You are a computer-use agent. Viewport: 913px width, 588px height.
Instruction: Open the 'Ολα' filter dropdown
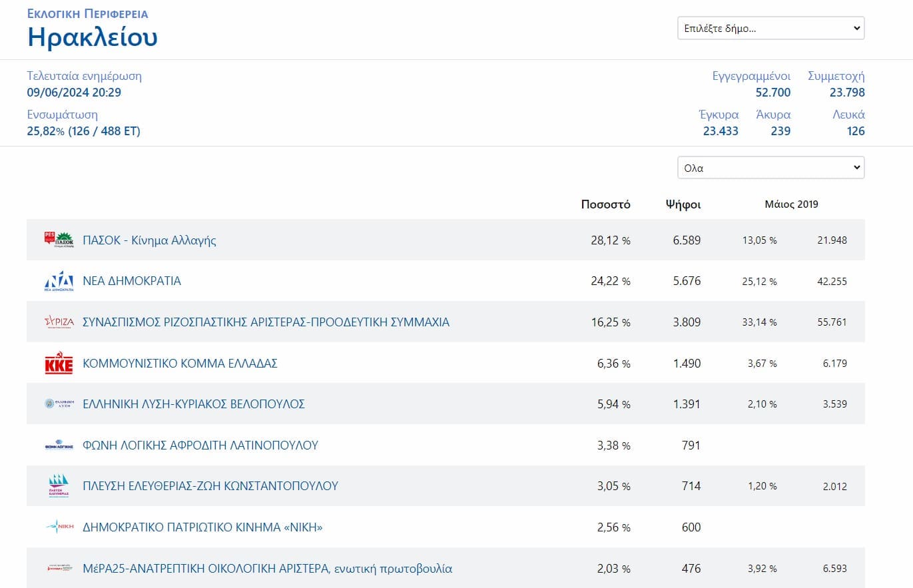[770, 168]
